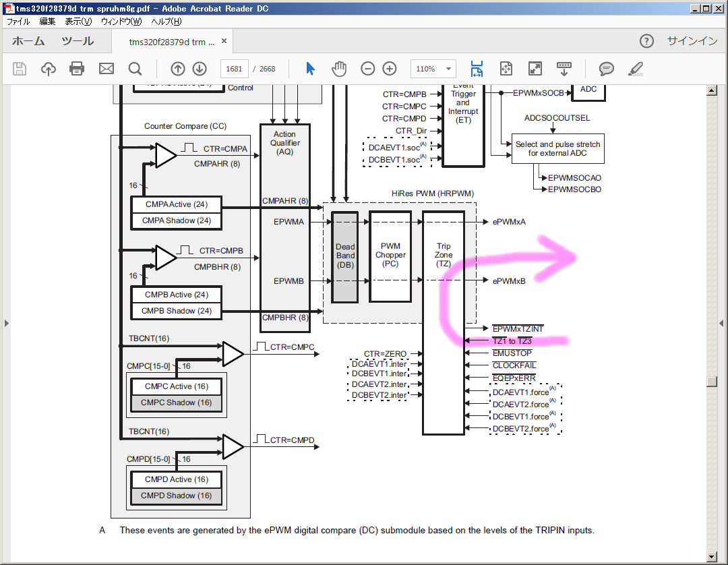Toggle fit-width continuous scrolling mode
The height and width of the screenshot is (565, 728).
point(477,68)
